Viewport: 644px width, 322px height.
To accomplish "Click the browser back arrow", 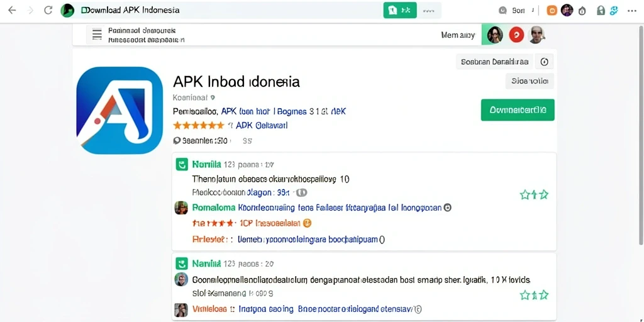I will point(12,10).
